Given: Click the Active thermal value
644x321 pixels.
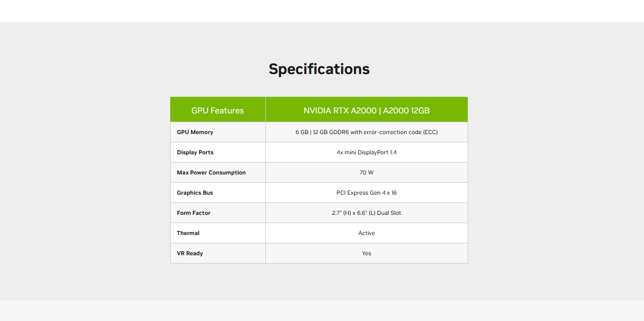Looking at the screenshot, I should (x=367, y=233).
